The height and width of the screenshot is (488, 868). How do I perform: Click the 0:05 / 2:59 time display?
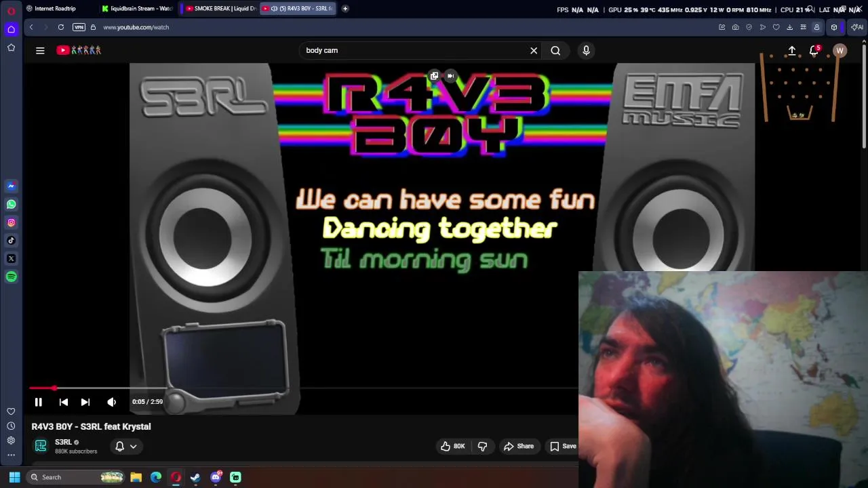coord(147,402)
